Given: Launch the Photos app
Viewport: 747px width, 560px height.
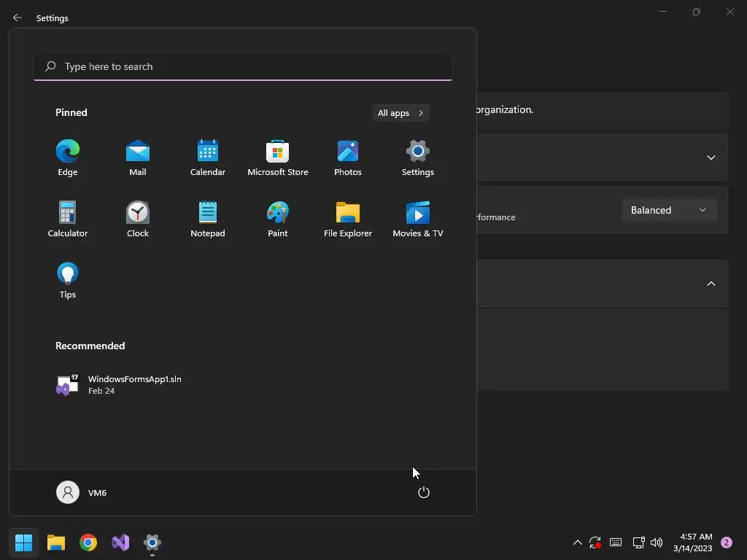Looking at the screenshot, I should pyautogui.click(x=348, y=158).
